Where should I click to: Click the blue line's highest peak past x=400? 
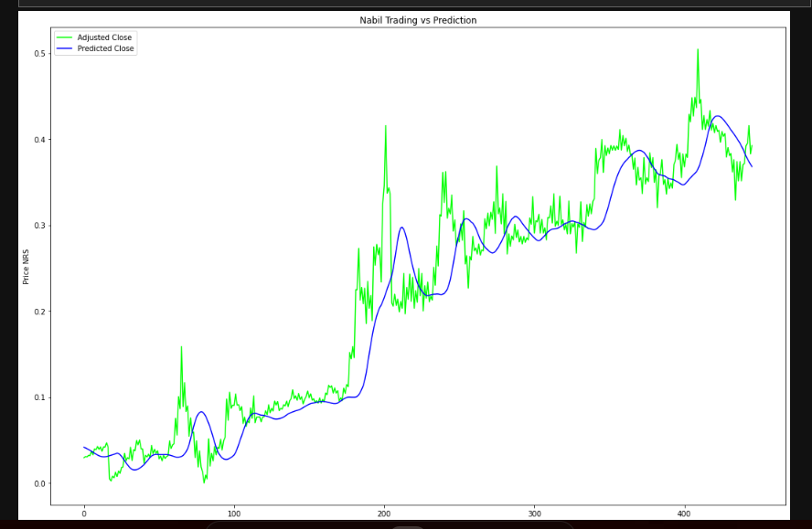click(718, 116)
